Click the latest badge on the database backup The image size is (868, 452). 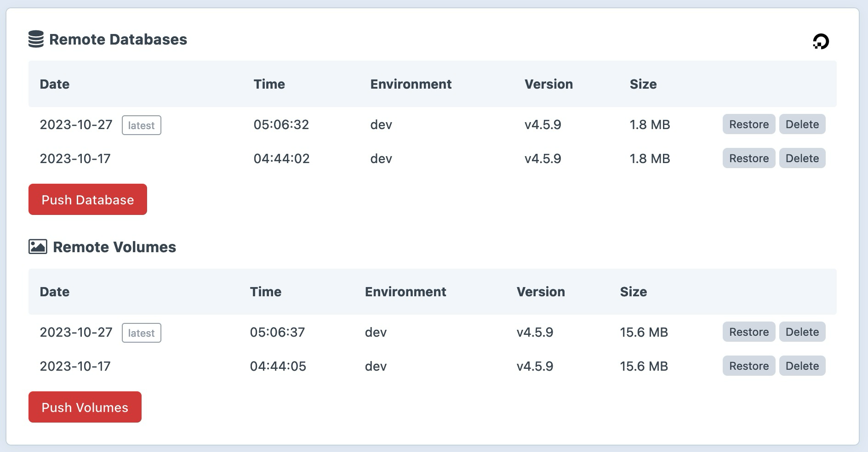142,125
